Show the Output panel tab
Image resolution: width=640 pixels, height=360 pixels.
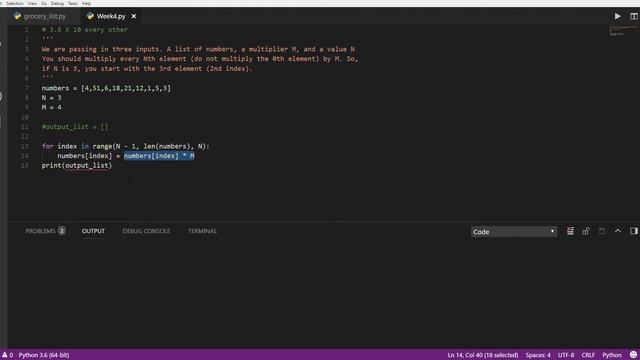point(93,231)
